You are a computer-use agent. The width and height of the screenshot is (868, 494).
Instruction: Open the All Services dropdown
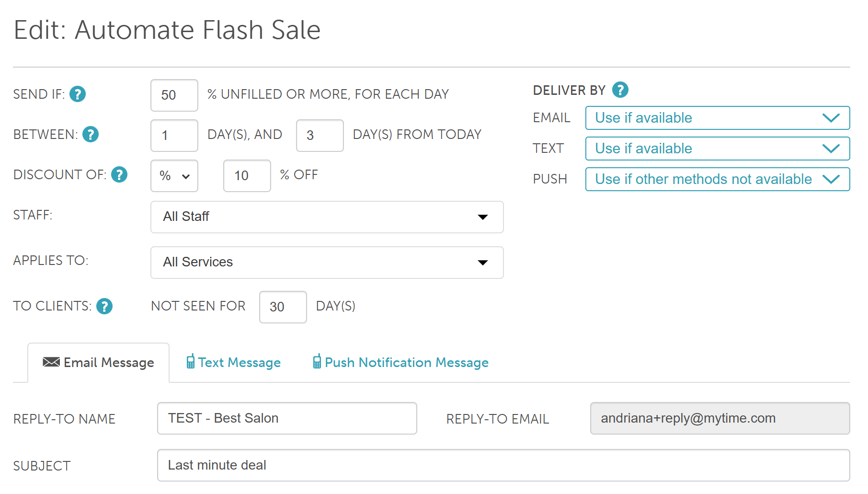pyautogui.click(x=327, y=263)
